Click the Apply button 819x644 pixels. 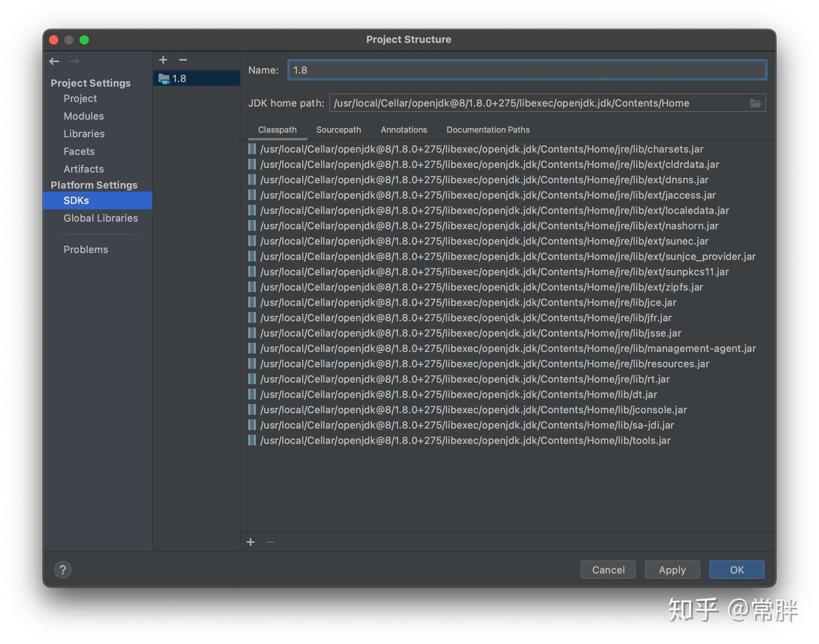coord(672,569)
